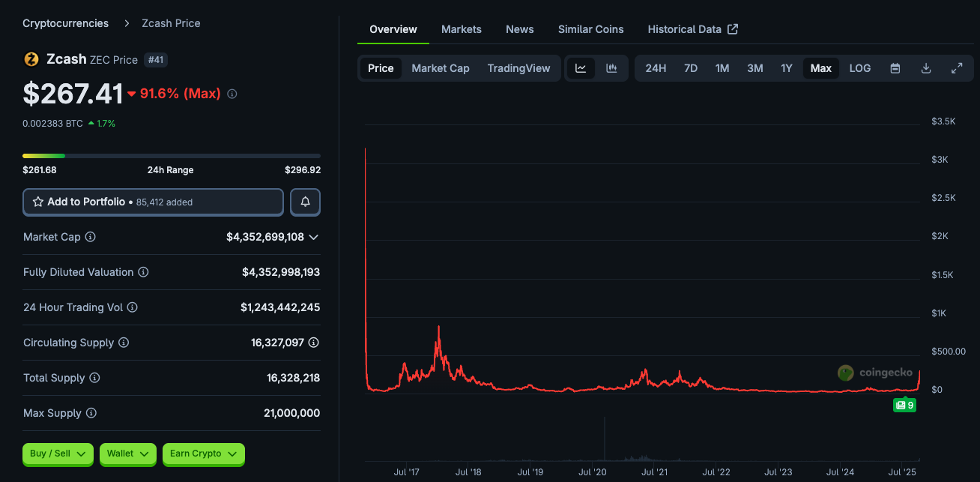Toggle the LOG scale on the chart

[859, 68]
